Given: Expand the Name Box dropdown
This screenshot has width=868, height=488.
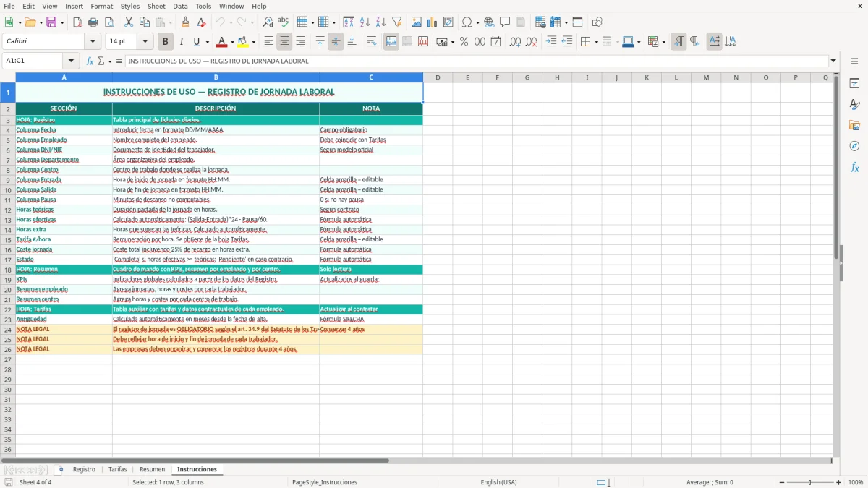Looking at the screenshot, I should (72, 61).
